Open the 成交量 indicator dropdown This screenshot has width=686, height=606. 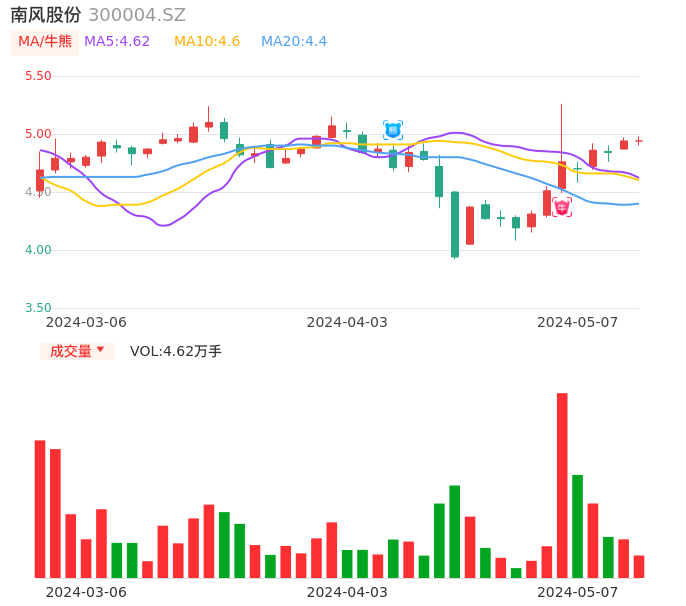click(x=71, y=351)
